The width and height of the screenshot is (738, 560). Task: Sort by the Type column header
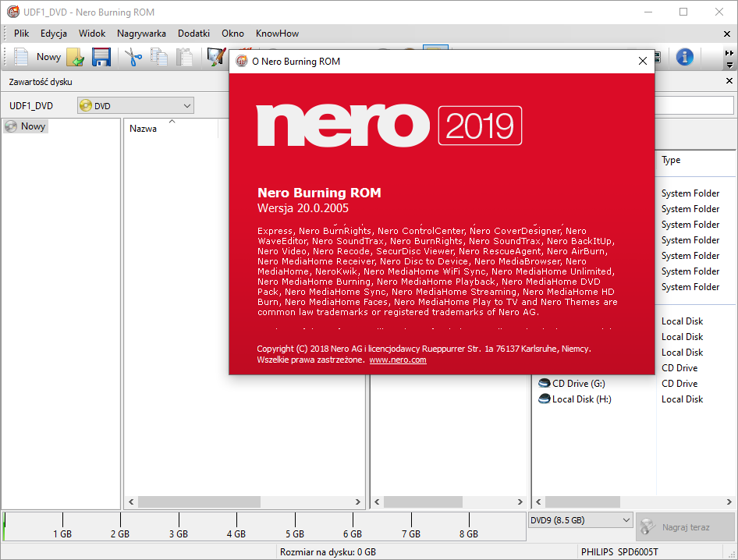(x=671, y=160)
